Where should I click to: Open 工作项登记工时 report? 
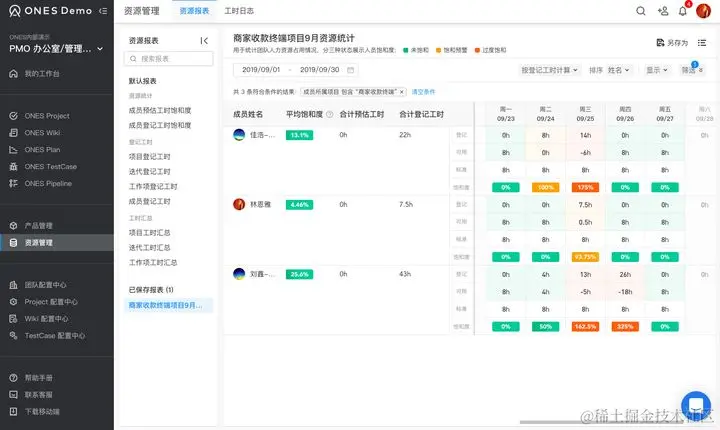point(153,187)
